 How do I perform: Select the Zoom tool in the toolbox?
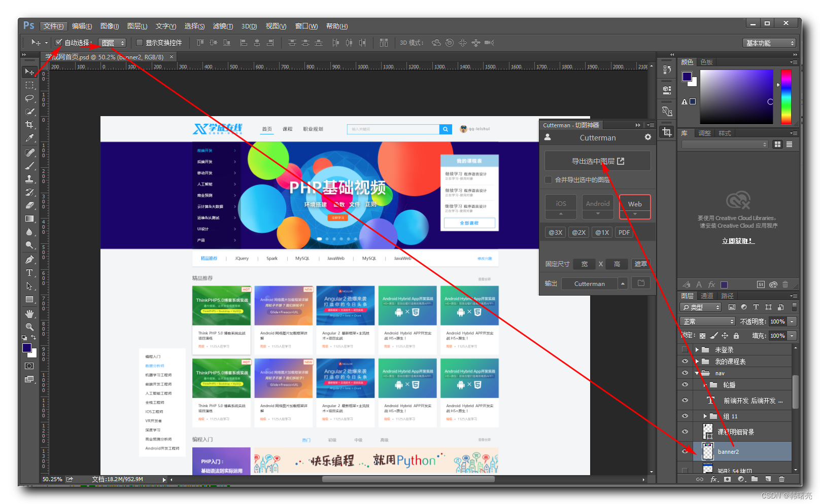29,327
